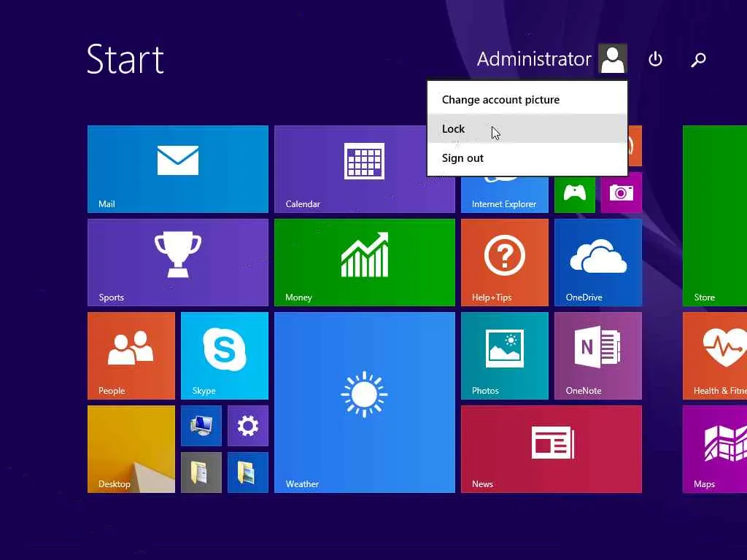Open the PC settings gear tile
This screenshot has height=560, width=747.
click(248, 426)
